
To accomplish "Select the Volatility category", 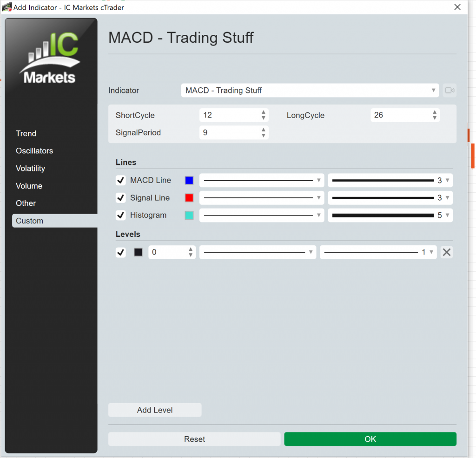I will [x=30, y=168].
